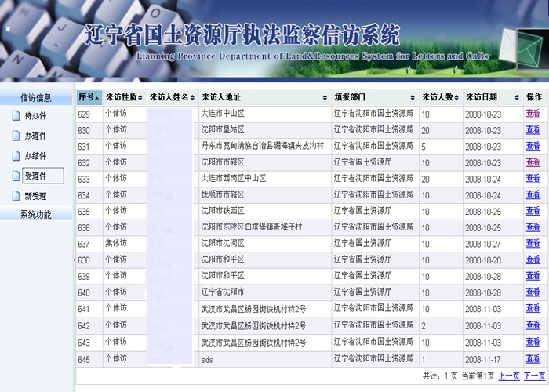Click 查看 link for record 639

coord(533,276)
